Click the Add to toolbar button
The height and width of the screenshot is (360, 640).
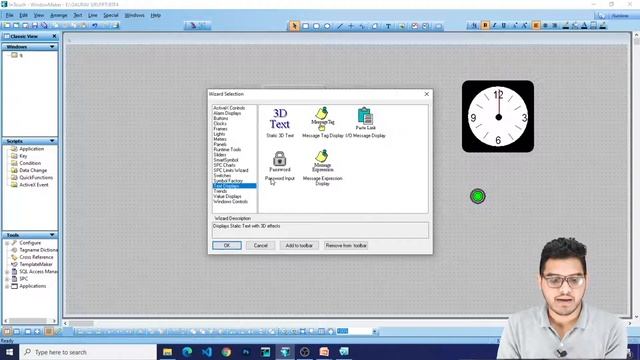[299, 245]
